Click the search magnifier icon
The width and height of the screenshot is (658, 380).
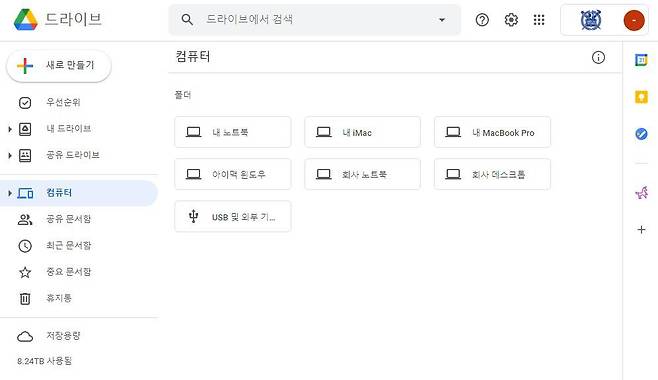tap(187, 19)
